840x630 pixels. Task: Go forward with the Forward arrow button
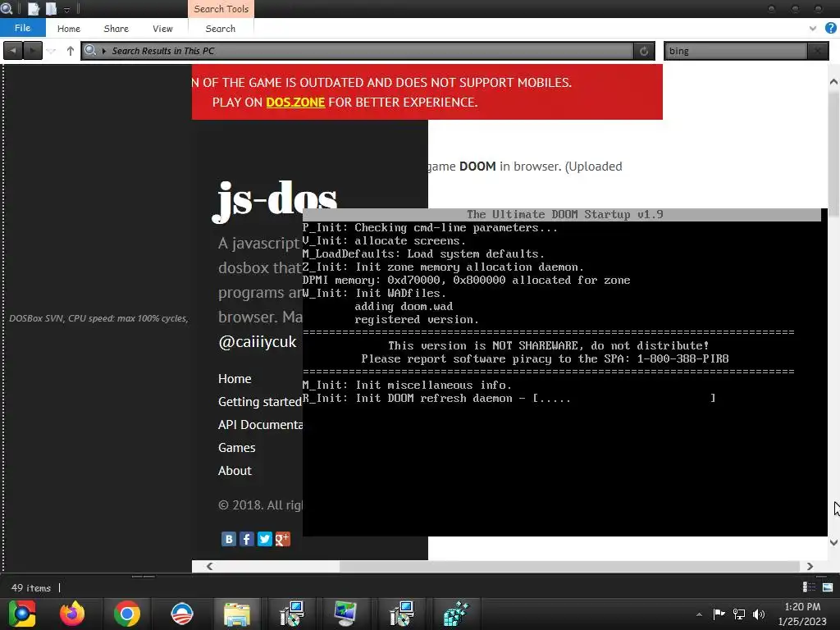pos(33,51)
